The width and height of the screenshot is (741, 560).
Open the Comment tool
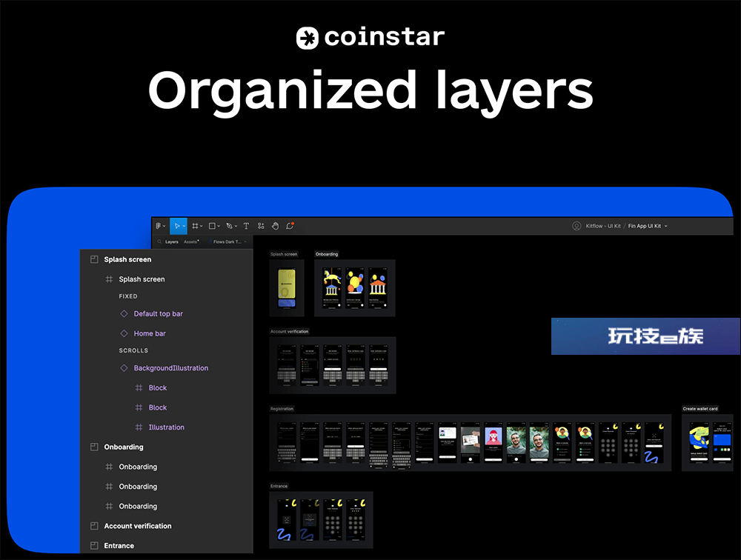[x=290, y=226]
